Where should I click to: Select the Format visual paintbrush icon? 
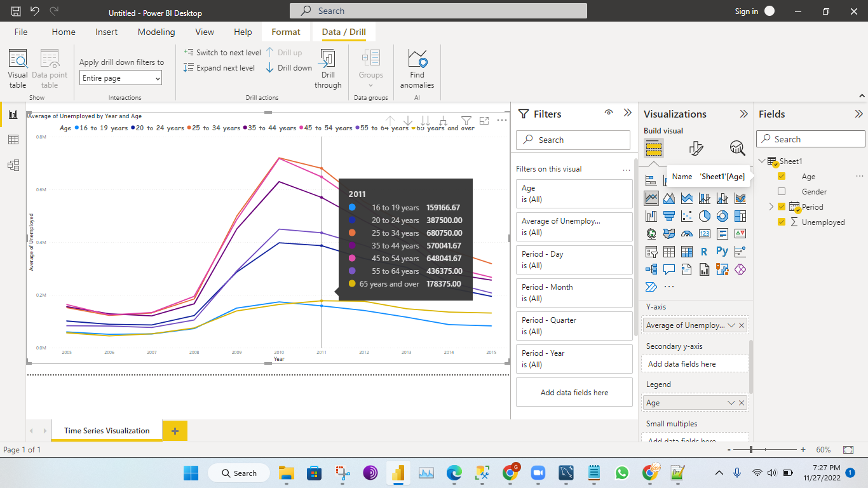pos(696,149)
